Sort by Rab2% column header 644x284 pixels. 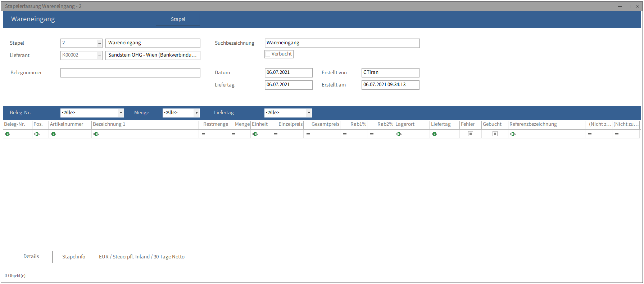click(x=381, y=124)
